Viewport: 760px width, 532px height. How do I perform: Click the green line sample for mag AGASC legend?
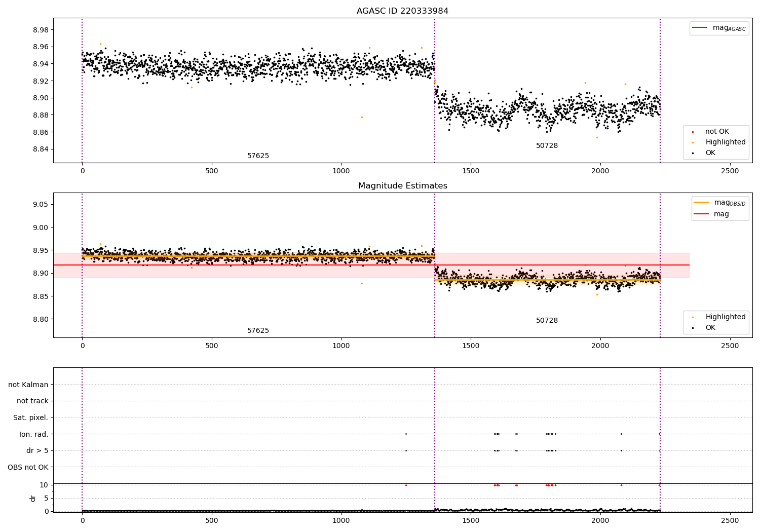pyautogui.click(x=700, y=28)
